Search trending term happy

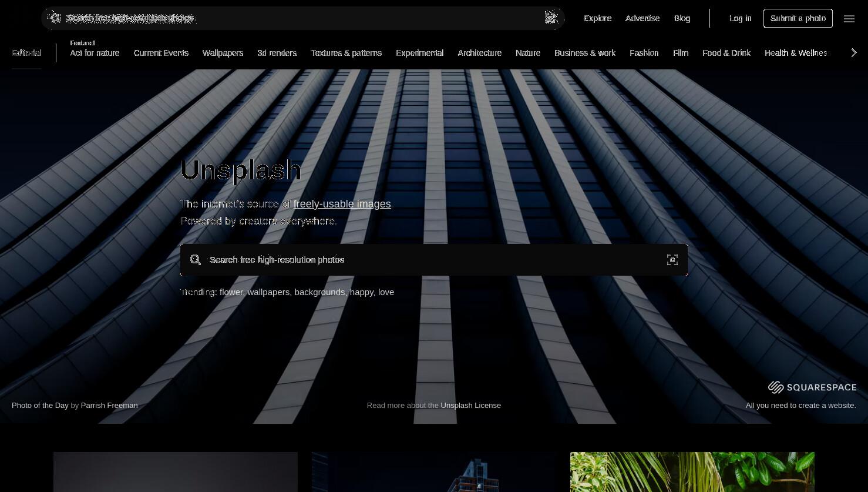(362, 292)
